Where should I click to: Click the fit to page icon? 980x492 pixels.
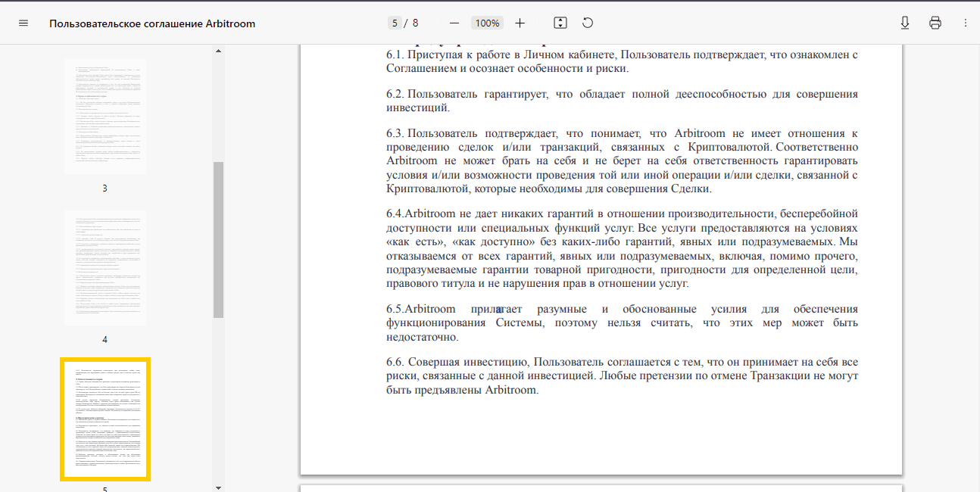[560, 23]
